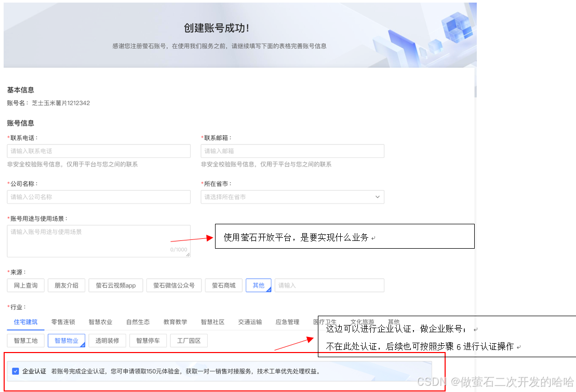Screen dimensions: 576x392
Task: Switch to the 教育教学 industry tab
Action: tap(175, 322)
